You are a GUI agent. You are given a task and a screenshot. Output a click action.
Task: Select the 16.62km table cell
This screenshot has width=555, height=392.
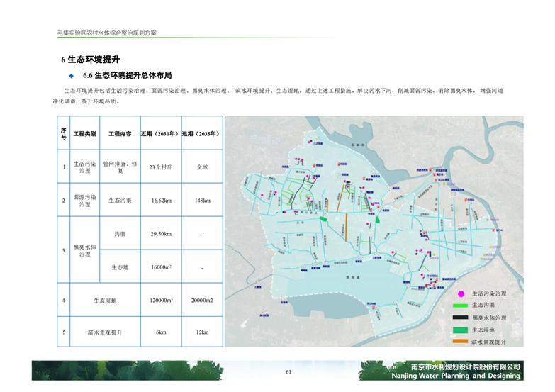click(x=161, y=201)
